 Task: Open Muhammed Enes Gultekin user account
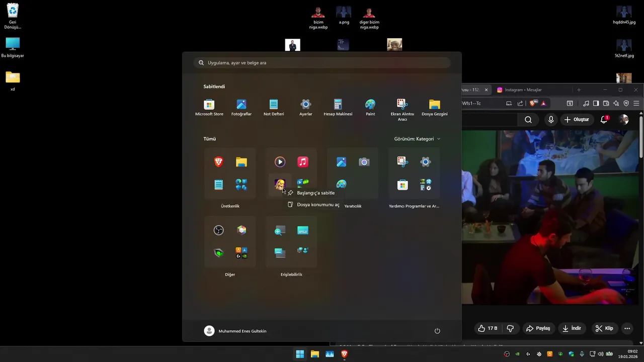[x=235, y=331]
